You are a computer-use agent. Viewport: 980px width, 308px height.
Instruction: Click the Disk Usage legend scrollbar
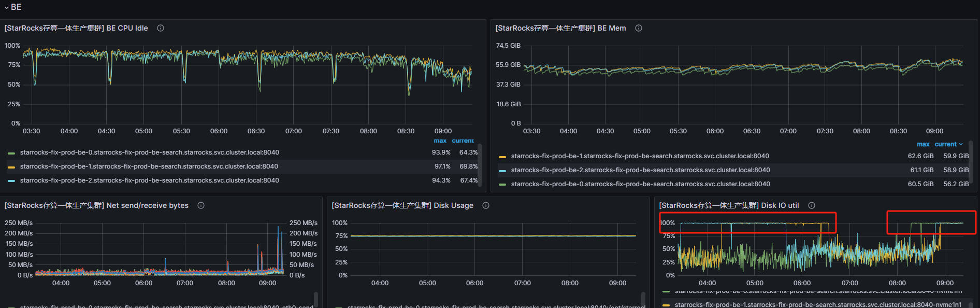tap(643, 300)
